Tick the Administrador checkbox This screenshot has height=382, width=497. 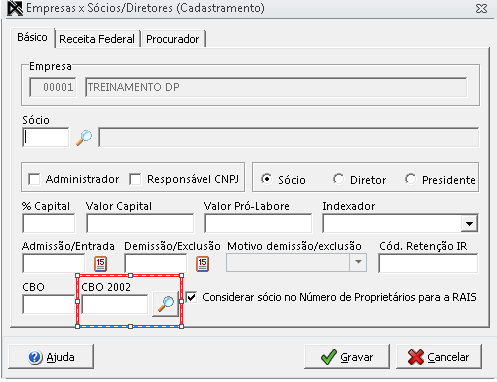click(34, 179)
